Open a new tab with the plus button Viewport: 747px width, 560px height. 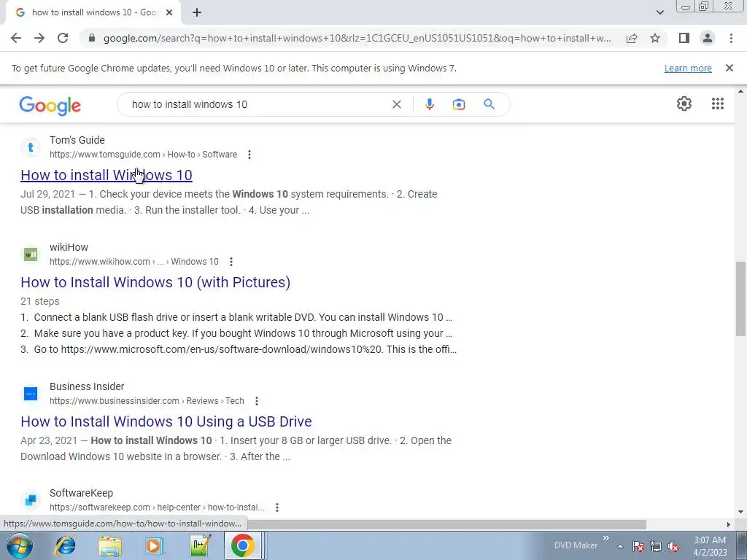click(197, 13)
